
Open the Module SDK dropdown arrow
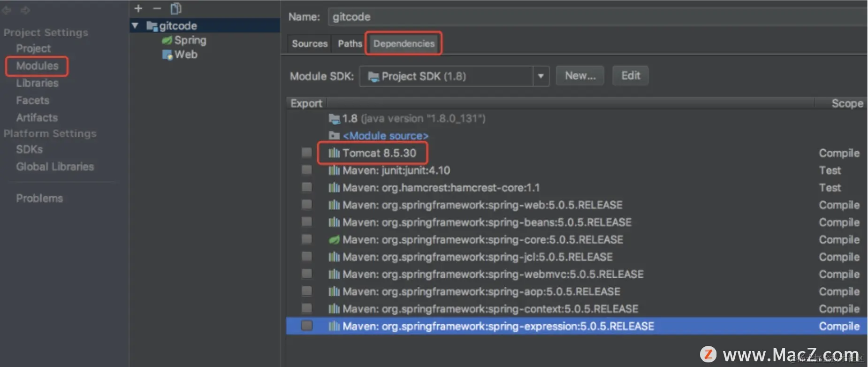(541, 76)
